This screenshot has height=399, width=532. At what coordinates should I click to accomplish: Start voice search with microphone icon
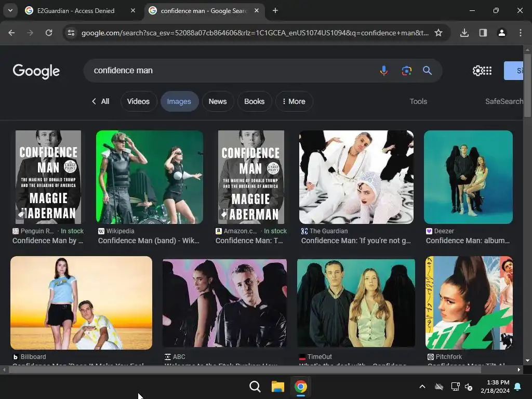click(384, 71)
